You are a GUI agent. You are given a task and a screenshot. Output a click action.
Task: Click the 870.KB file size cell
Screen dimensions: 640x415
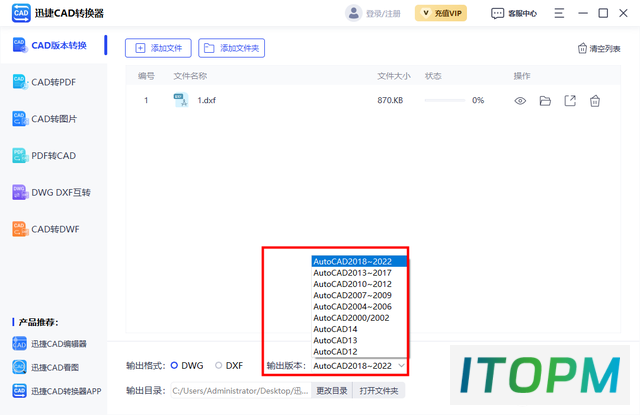click(x=390, y=100)
